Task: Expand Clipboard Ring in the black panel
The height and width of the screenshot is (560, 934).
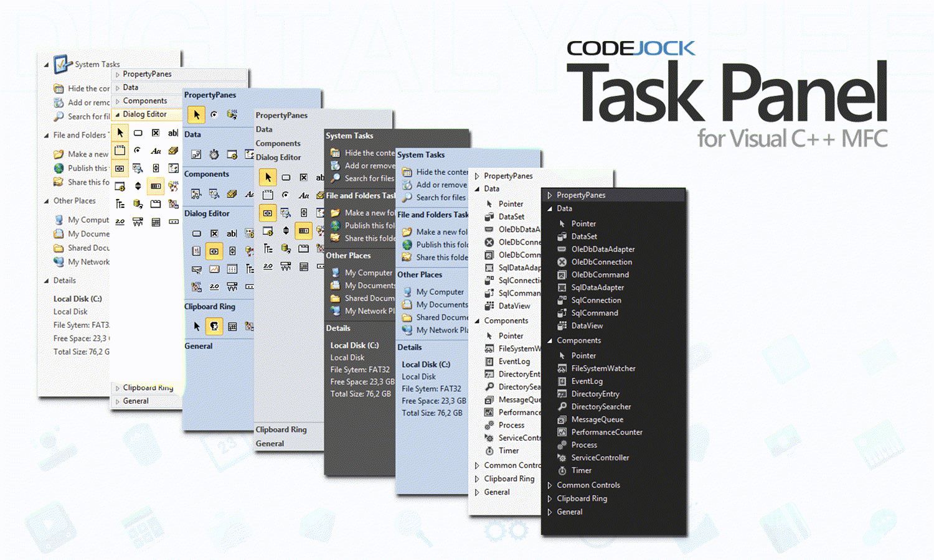Action: pyautogui.click(x=550, y=498)
